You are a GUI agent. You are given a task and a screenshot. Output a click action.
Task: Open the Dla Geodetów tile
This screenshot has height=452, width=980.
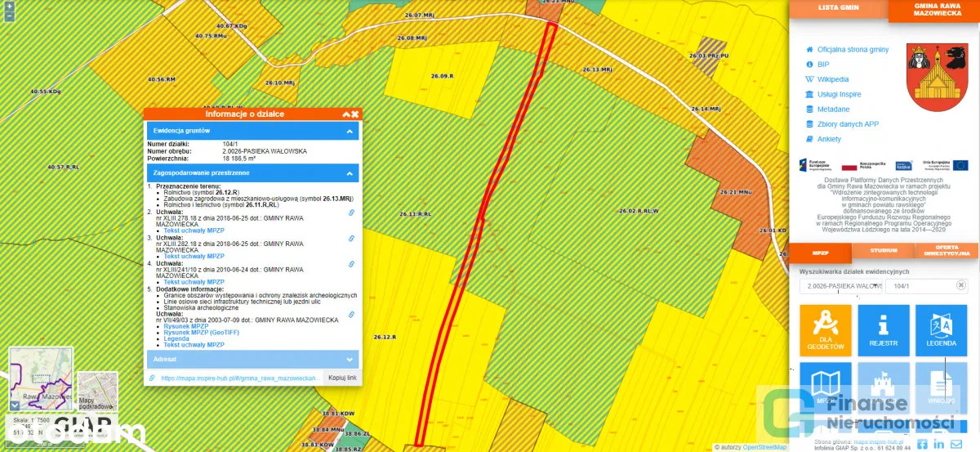(x=825, y=329)
